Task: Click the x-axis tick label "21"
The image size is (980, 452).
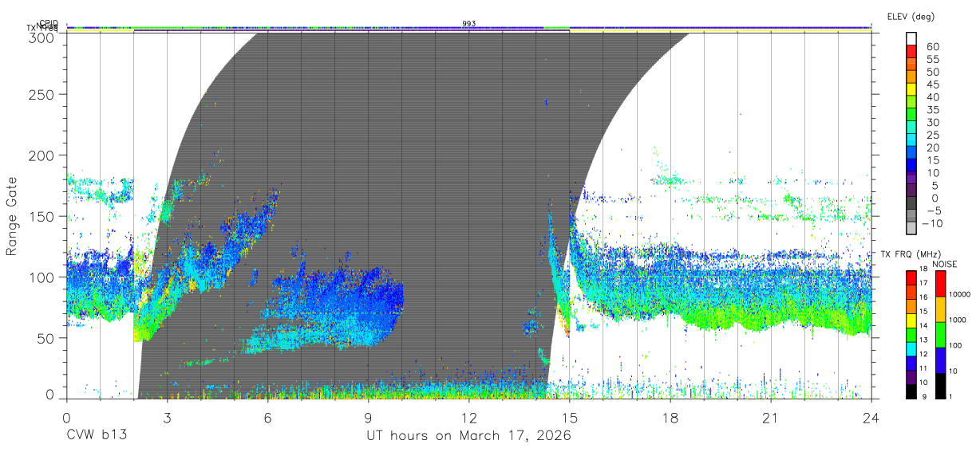Action: (770, 418)
